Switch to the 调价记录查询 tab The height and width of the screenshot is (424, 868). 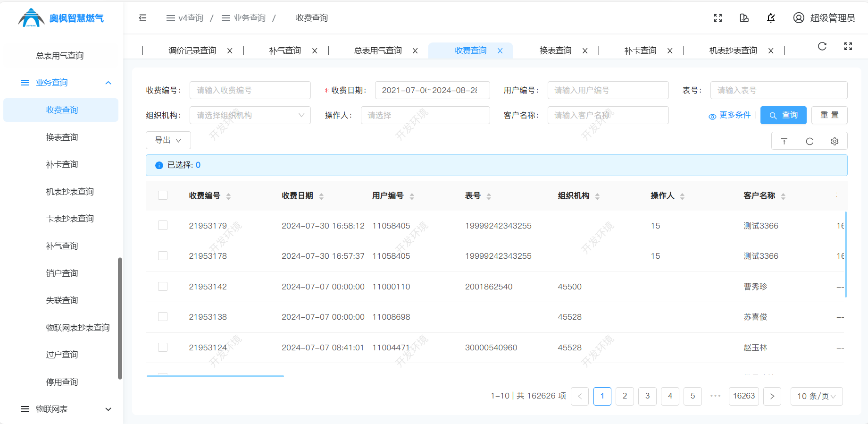pos(192,51)
